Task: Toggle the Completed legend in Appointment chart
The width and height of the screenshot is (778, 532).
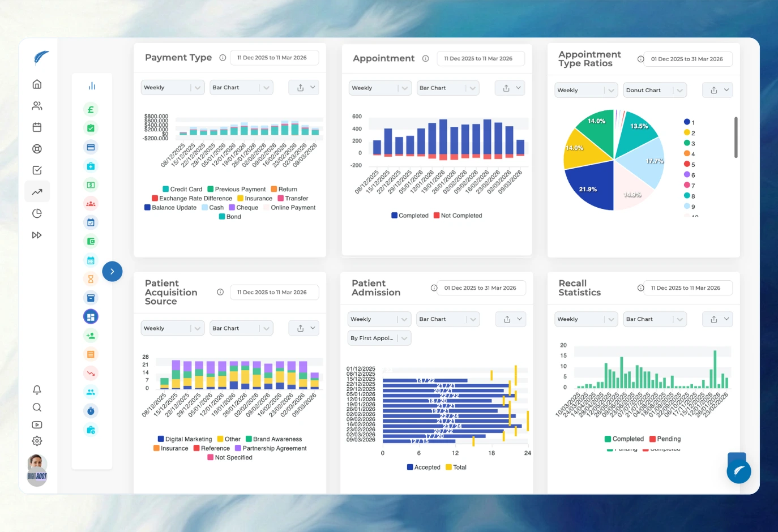Action: (409, 215)
